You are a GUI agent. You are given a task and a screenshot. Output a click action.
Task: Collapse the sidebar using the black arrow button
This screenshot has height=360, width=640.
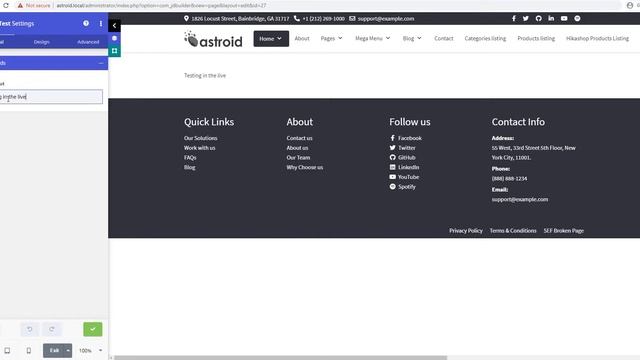coord(114,26)
